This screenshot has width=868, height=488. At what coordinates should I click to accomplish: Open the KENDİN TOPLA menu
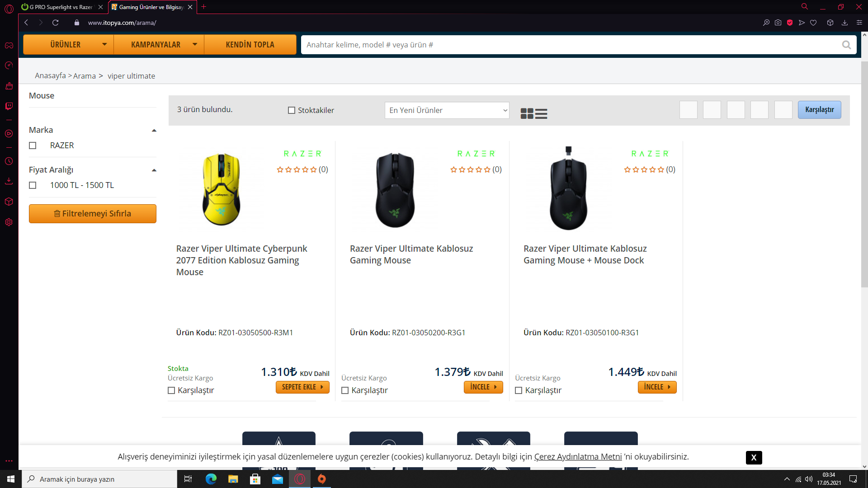click(250, 45)
